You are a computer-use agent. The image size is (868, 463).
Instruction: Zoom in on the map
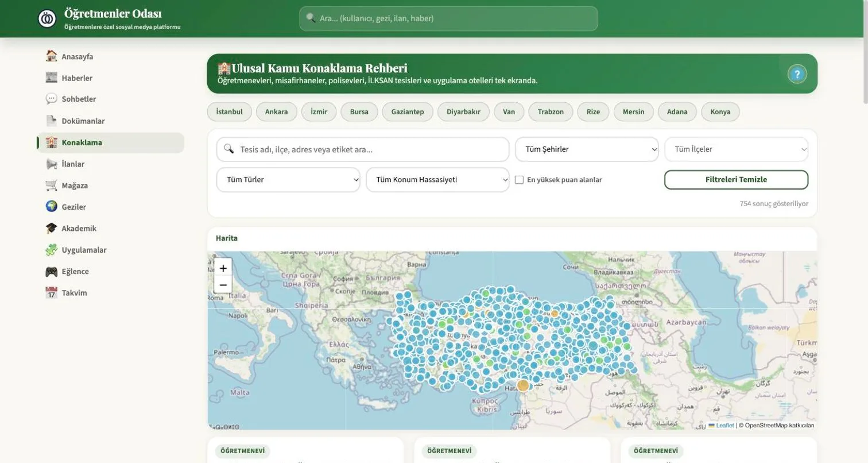click(223, 268)
